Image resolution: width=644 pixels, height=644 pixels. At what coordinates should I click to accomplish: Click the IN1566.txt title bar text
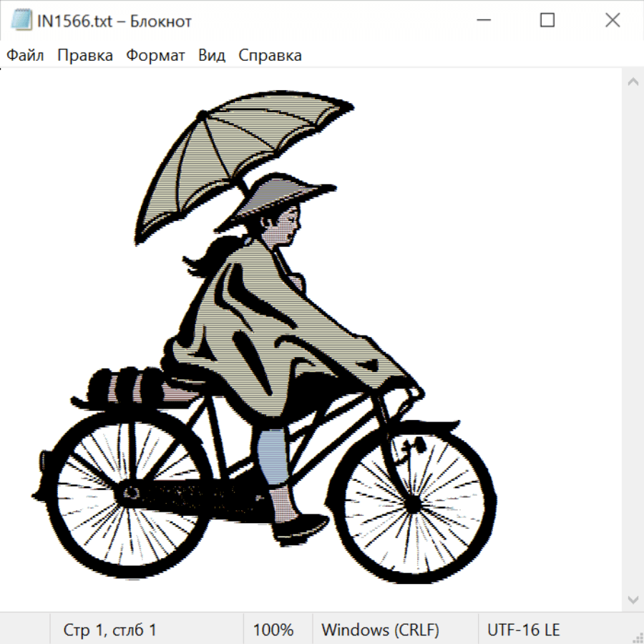(114, 21)
